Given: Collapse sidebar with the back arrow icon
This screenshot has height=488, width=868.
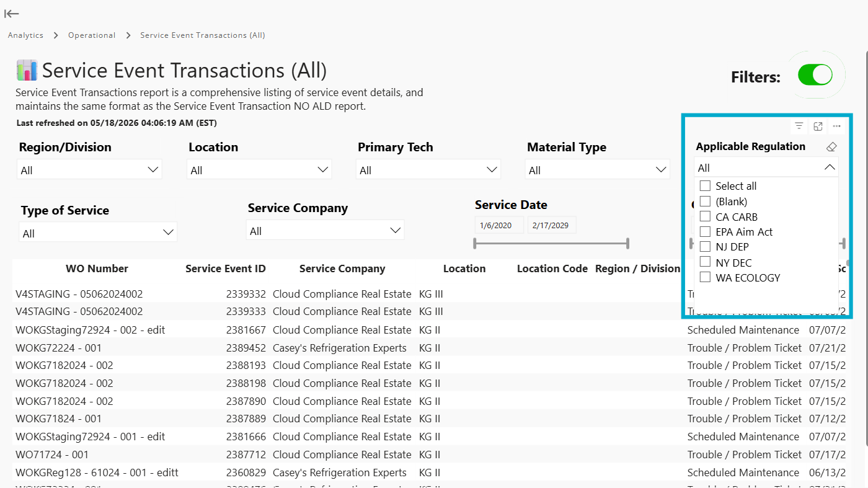Looking at the screenshot, I should (x=11, y=13).
